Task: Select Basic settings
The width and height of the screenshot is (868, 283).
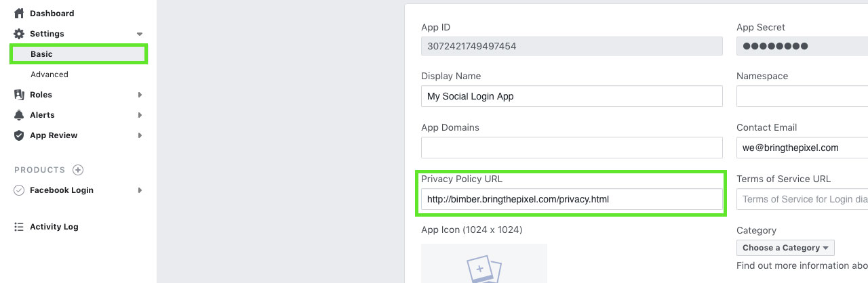Action: coord(79,54)
